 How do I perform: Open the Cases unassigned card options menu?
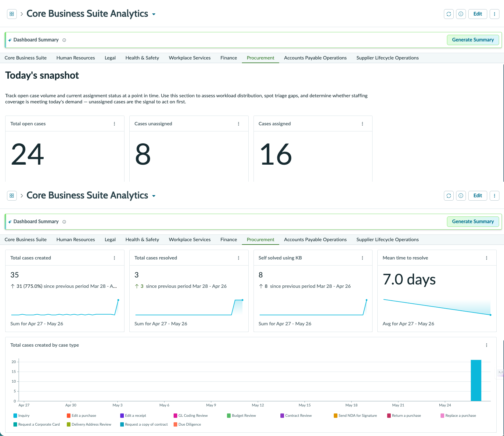(239, 124)
